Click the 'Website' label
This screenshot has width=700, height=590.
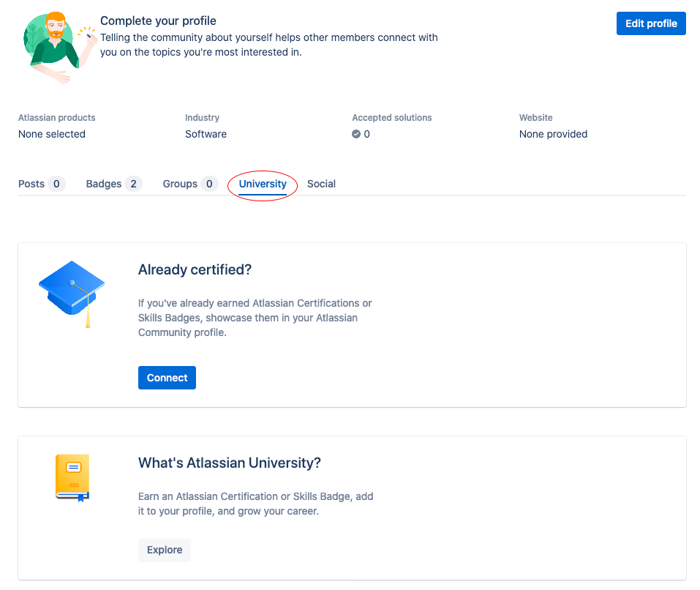click(x=535, y=117)
